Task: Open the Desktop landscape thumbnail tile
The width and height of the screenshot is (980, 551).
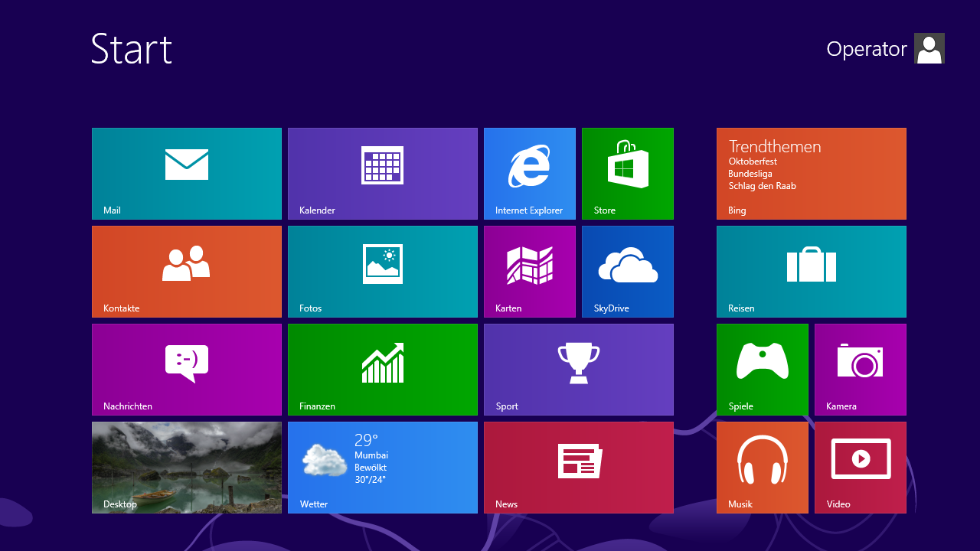Action: 187,468
